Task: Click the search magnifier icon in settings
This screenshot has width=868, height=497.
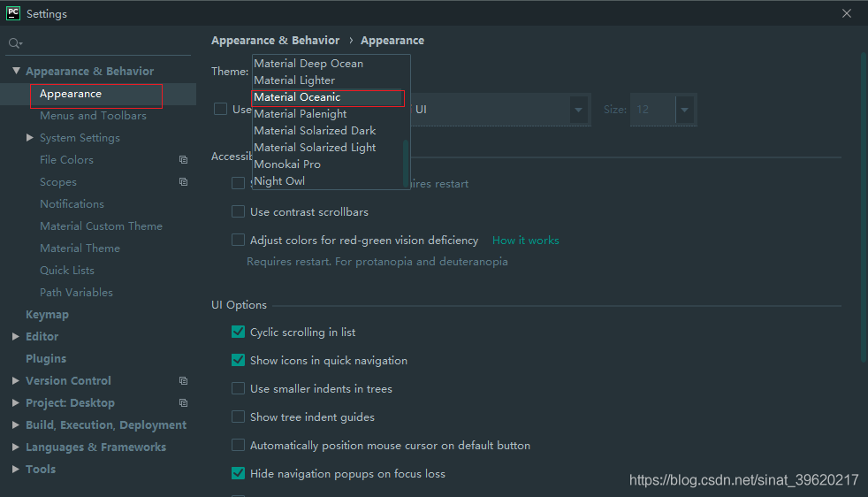Action: pos(15,43)
